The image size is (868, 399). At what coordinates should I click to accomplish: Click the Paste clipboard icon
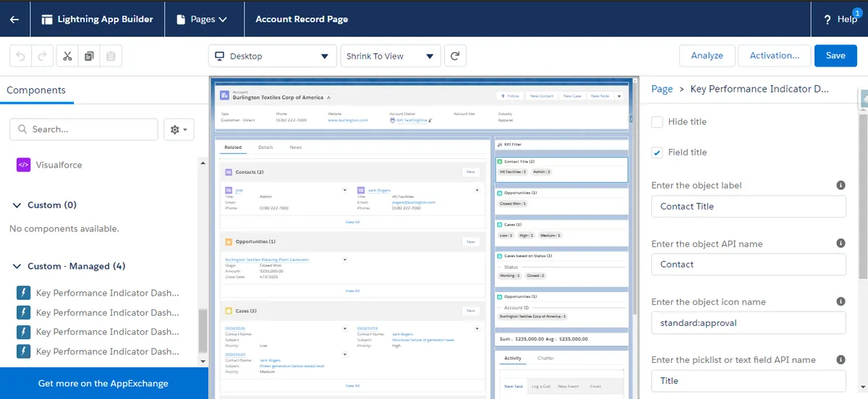(111, 56)
